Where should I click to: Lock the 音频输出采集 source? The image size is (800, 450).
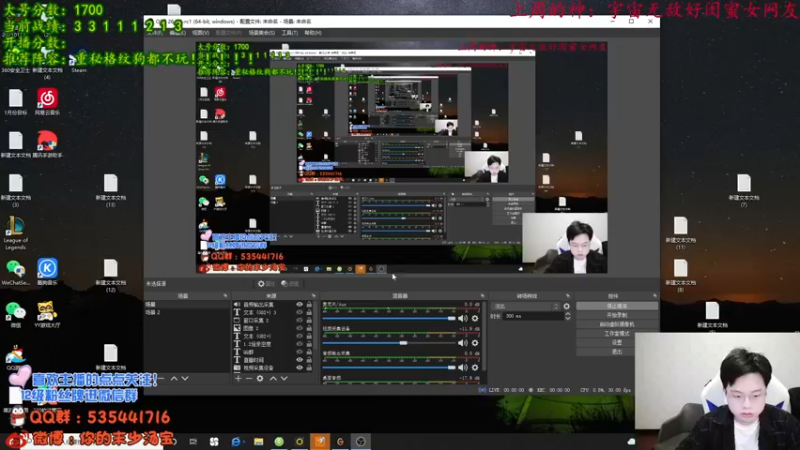[x=309, y=305]
